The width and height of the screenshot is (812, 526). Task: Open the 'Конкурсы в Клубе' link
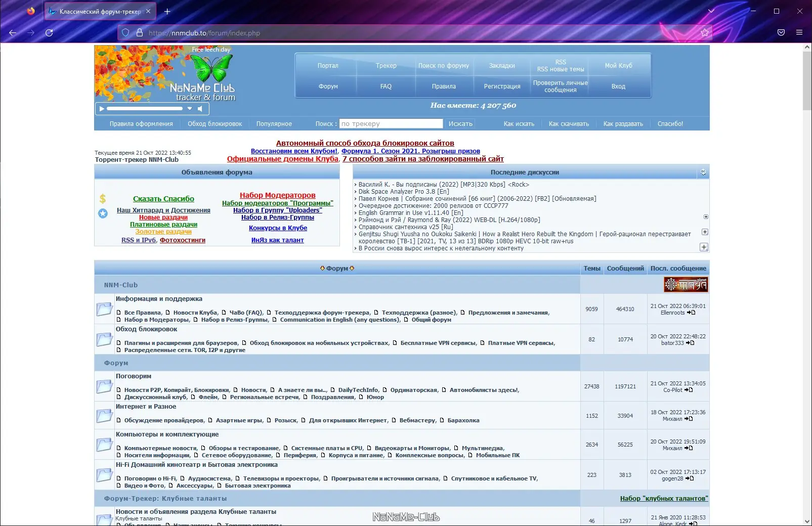278,228
